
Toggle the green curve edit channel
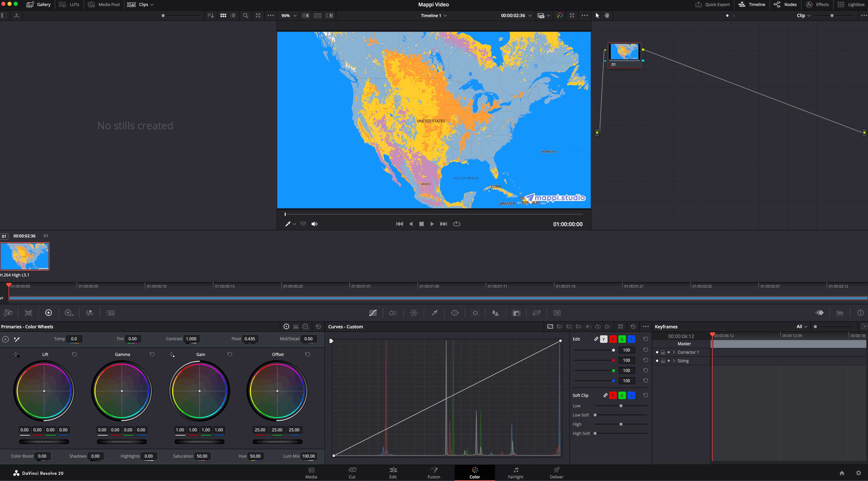click(x=622, y=339)
